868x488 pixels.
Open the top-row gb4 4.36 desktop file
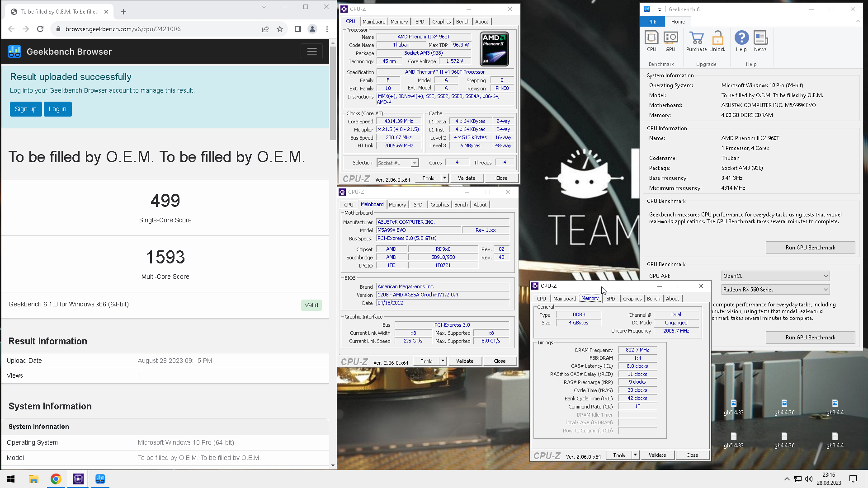pos(784,407)
